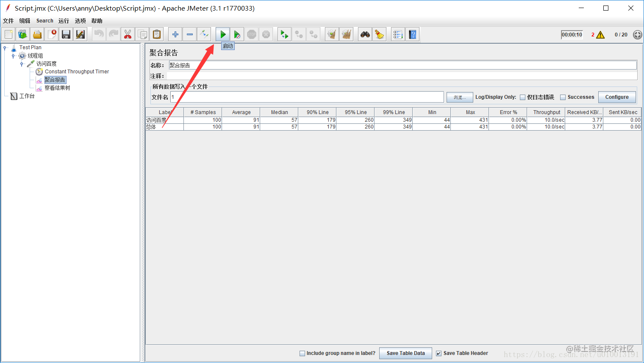
Task: Click into the 文件名 filename field
Action: click(307, 97)
